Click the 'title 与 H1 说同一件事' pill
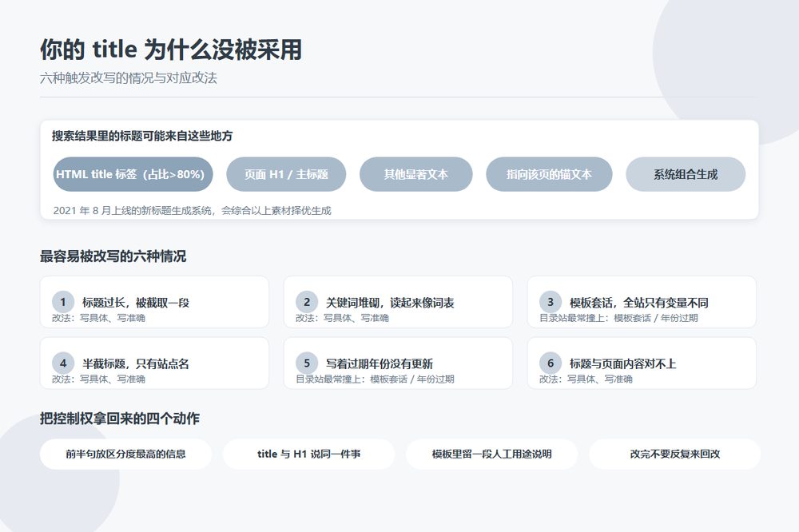The height and width of the screenshot is (532, 799). click(x=308, y=454)
